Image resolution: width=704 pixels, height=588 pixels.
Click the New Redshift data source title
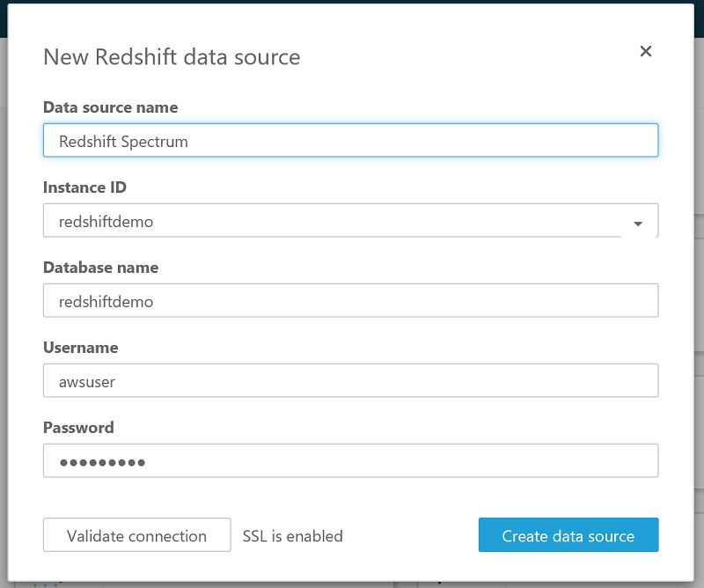point(172,57)
